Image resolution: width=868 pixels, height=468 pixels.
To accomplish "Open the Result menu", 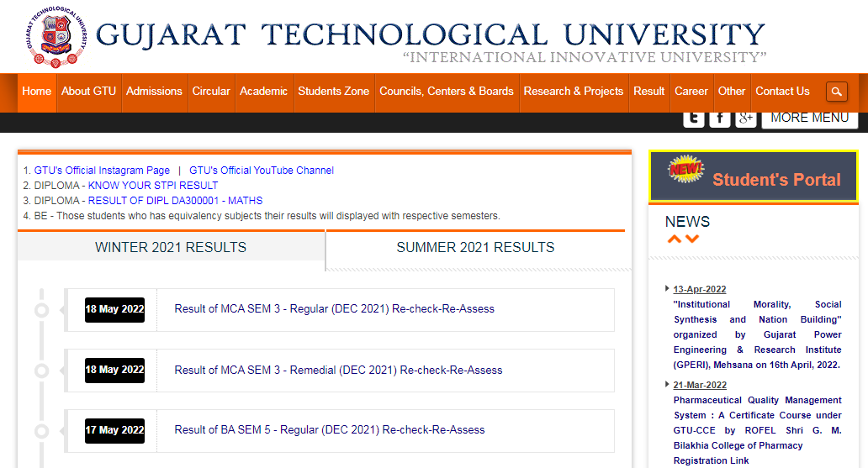I will tap(648, 92).
